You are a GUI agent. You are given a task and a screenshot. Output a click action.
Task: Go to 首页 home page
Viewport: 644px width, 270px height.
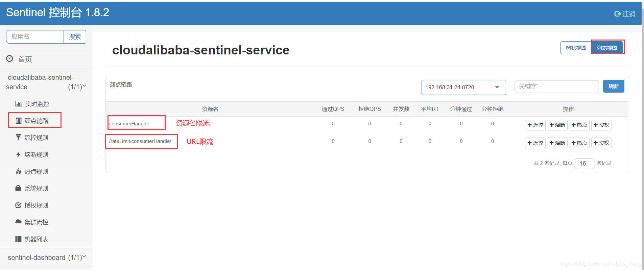point(25,59)
